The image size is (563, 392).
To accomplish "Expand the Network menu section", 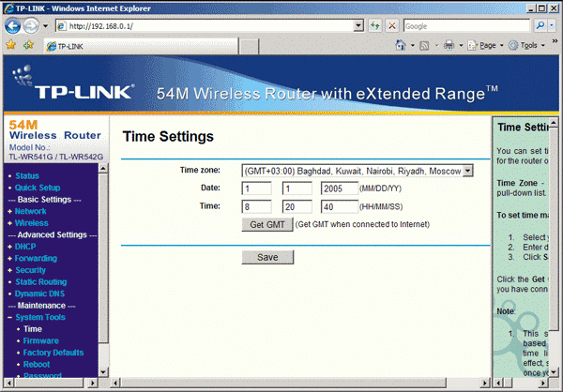I will pos(30,211).
